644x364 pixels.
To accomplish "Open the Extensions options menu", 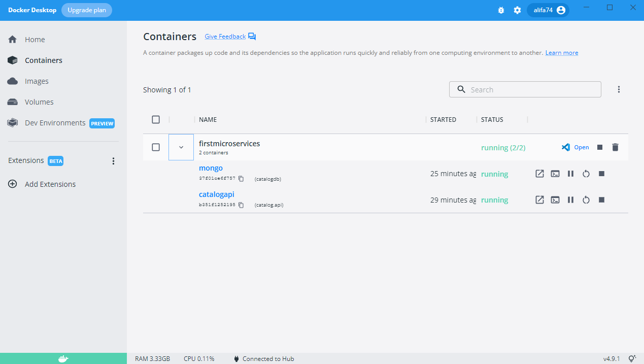I will pyautogui.click(x=113, y=160).
